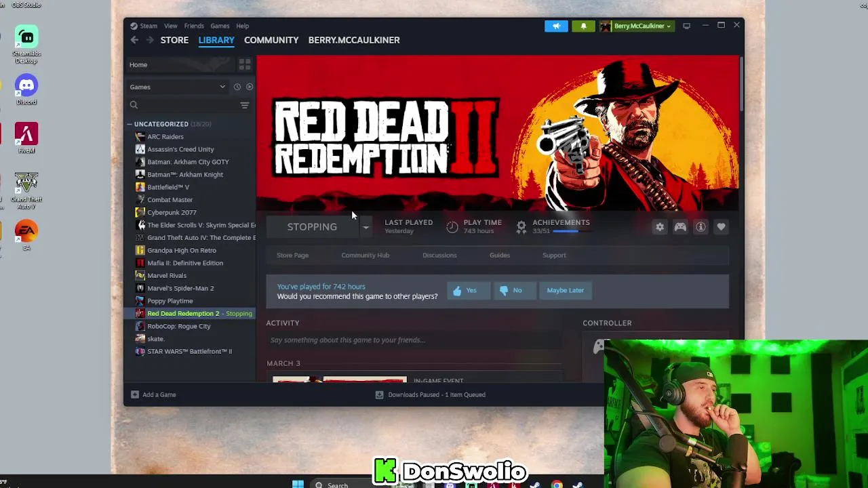Image resolution: width=868 pixels, height=488 pixels.
Task: Open the dropdown arrow beside Stopping button
Action: tap(366, 227)
